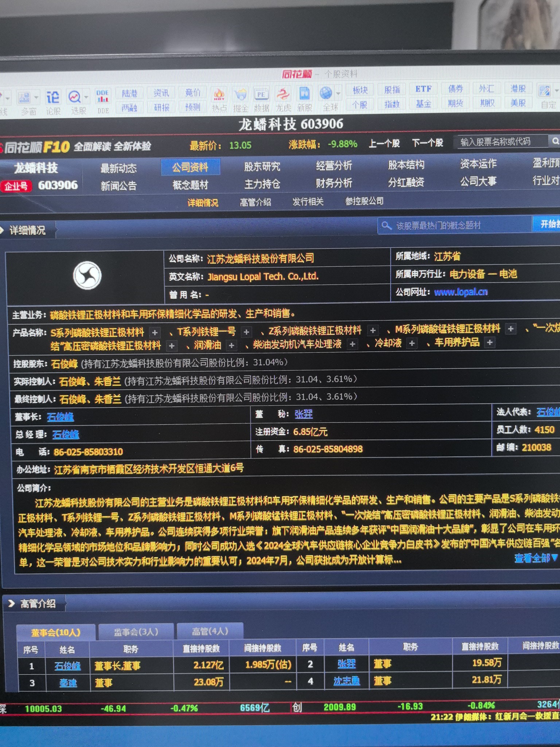Click the 企业号 red badge
This screenshot has width=560, height=747.
pos(16,186)
